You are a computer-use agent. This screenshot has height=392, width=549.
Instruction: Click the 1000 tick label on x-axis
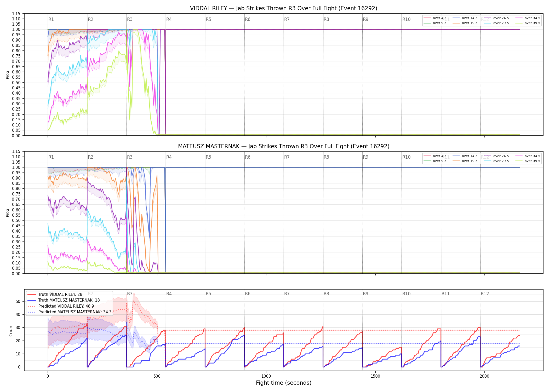(x=266, y=376)
